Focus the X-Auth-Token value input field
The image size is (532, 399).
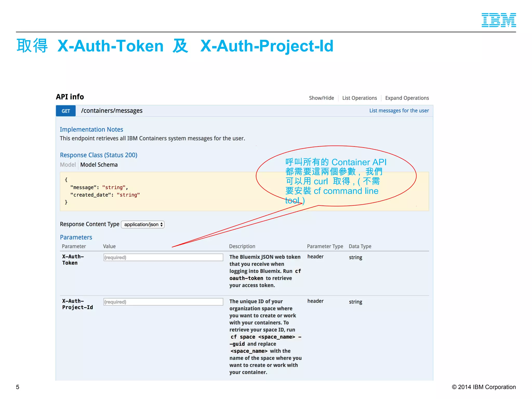coord(163,257)
